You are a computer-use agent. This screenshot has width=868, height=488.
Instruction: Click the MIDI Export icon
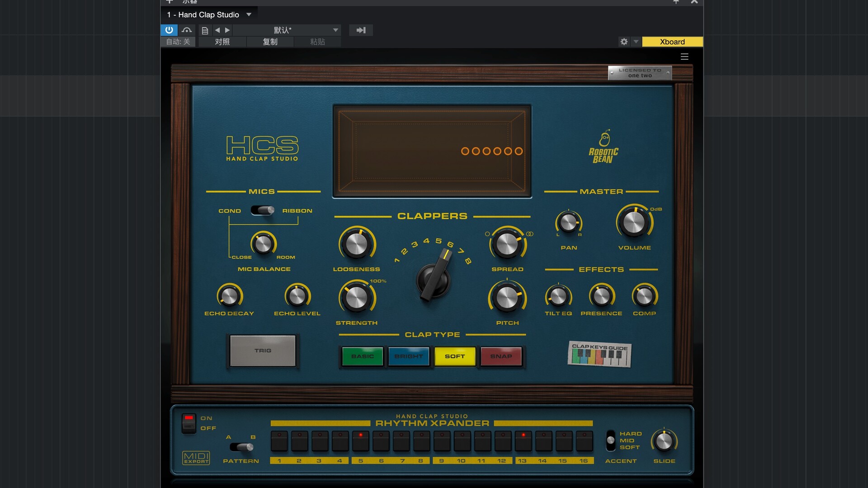(196, 458)
